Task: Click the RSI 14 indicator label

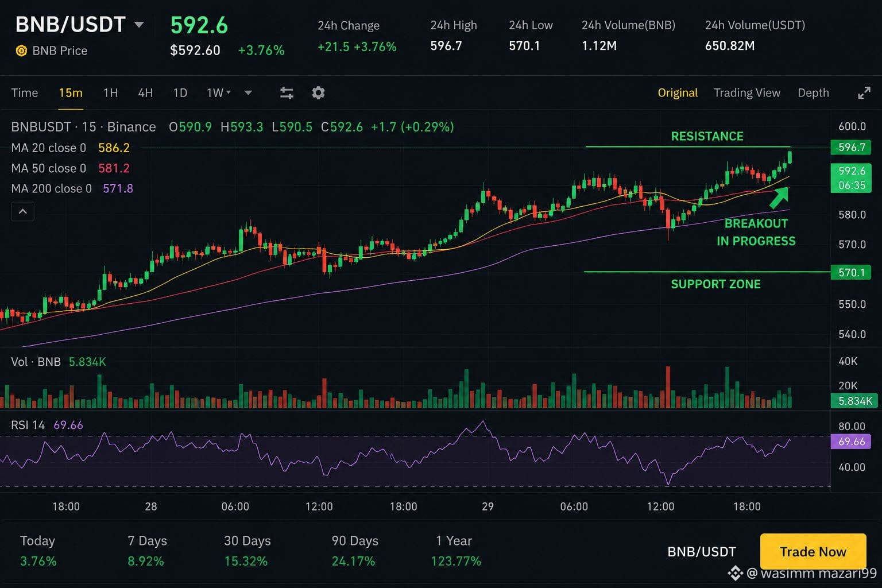Action: pyautogui.click(x=28, y=425)
